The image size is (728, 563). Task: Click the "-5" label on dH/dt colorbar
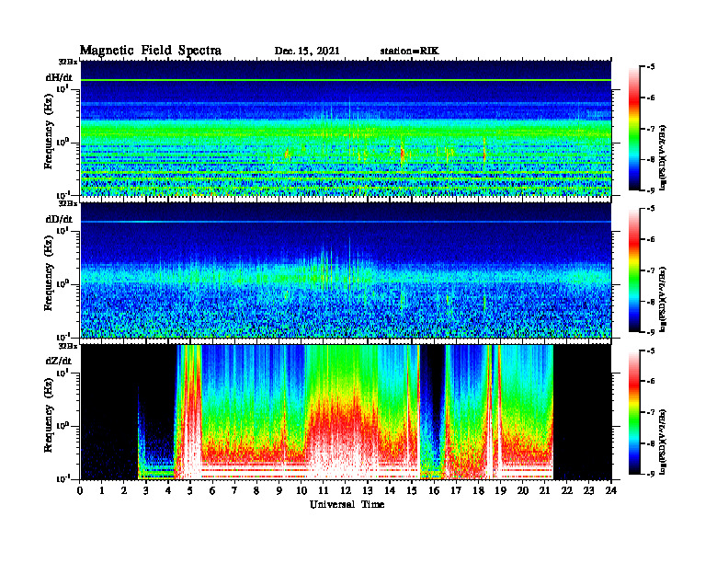point(650,67)
